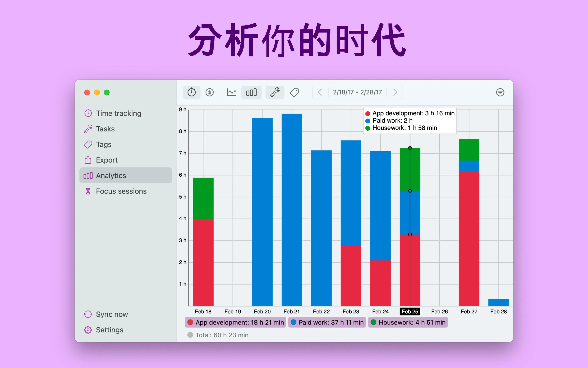Toggle App development legend item

(x=235, y=322)
